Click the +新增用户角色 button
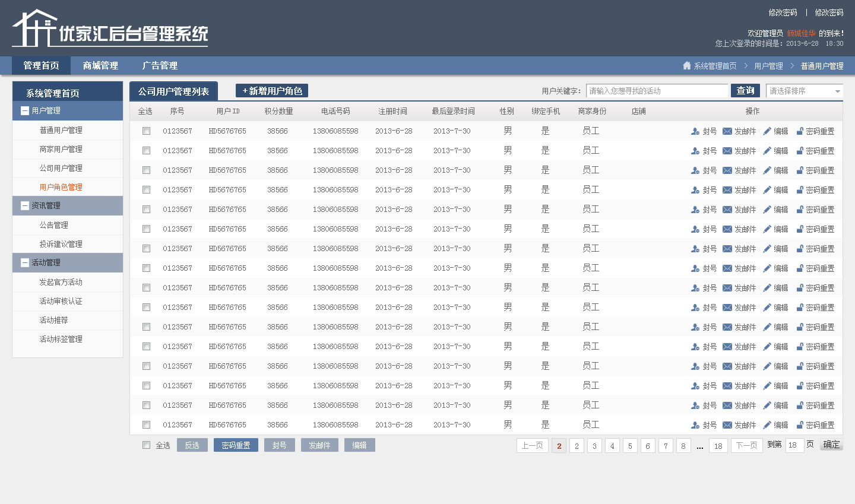This screenshot has width=855, height=504. pyautogui.click(x=272, y=91)
